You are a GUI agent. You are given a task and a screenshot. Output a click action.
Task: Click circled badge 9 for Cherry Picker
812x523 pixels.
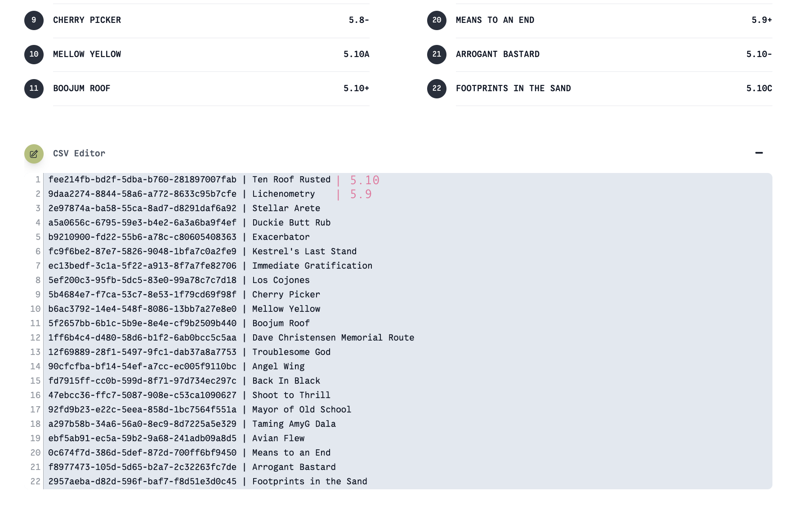click(34, 20)
